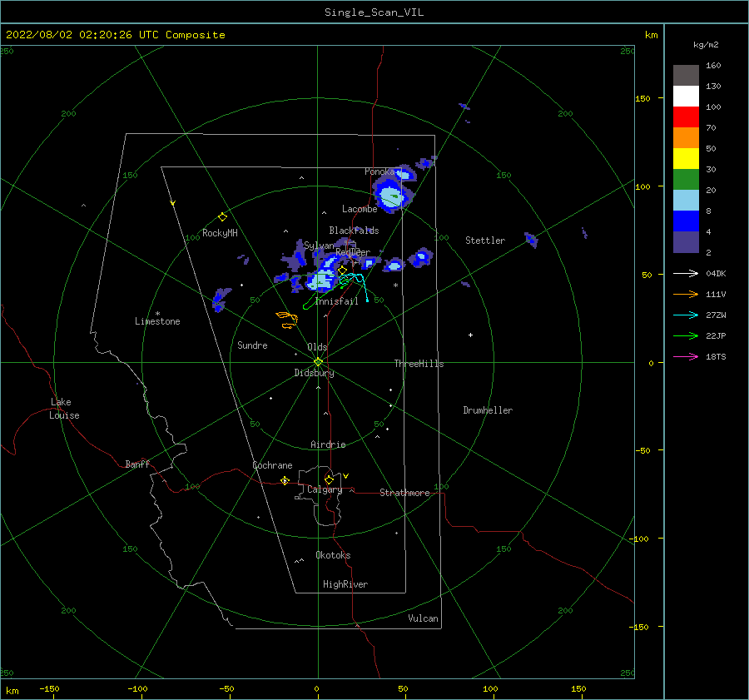Click the yellow diamond marker near Cochrane
The width and height of the screenshot is (749, 700).
pyautogui.click(x=285, y=481)
